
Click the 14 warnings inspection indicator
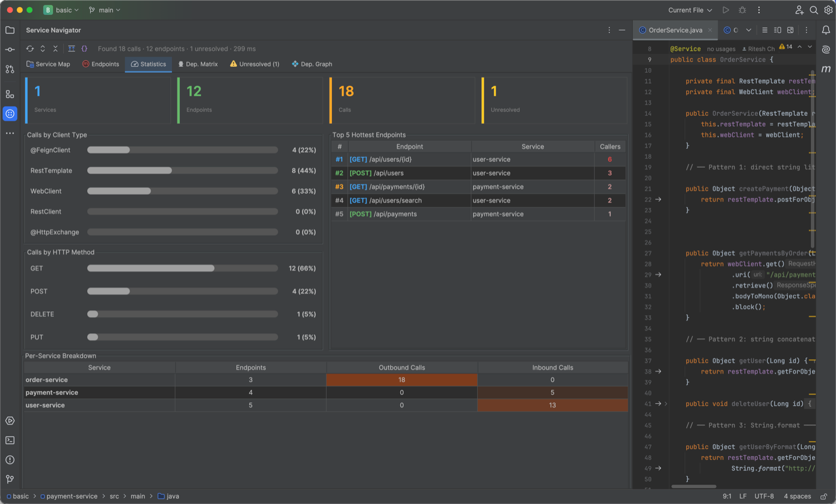coord(786,47)
